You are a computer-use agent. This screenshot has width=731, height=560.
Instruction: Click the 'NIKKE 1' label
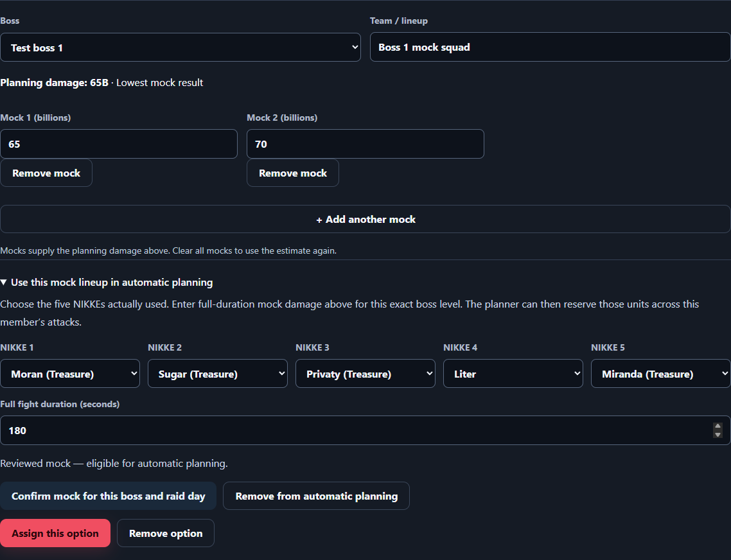(17, 347)
